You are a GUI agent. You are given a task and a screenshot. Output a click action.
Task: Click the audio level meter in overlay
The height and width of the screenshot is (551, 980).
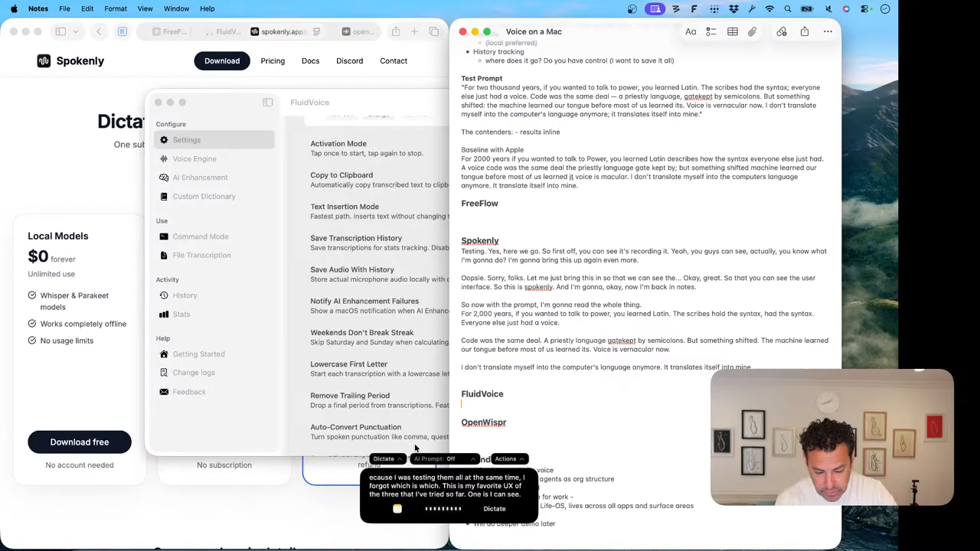443,509
